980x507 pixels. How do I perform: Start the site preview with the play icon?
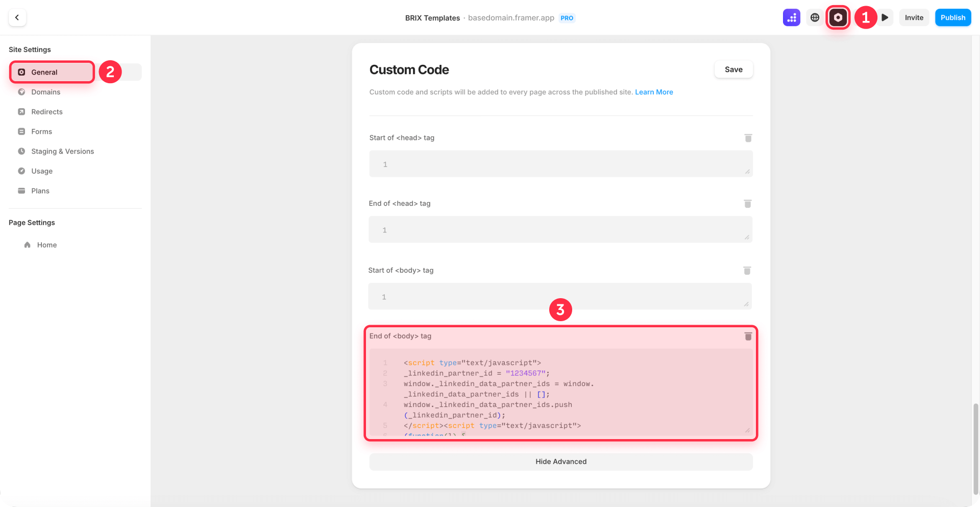pyautogui.click(x=885, y=17)
